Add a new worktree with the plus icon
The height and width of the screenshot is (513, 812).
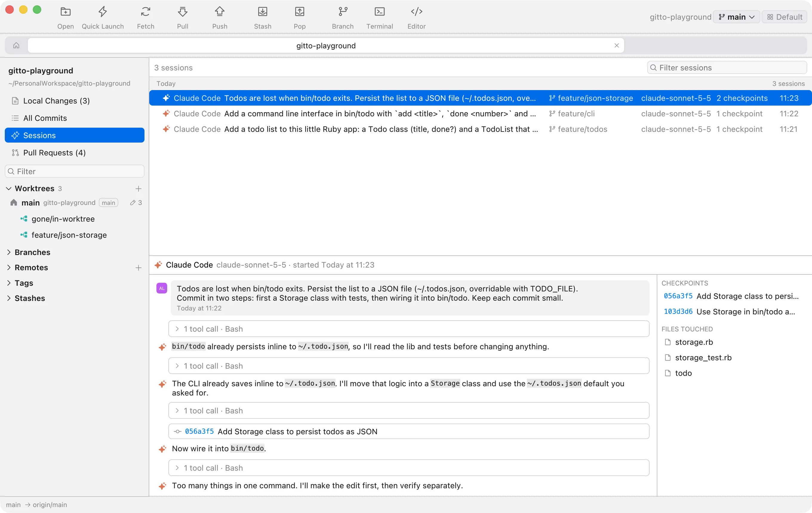[138, 188]
